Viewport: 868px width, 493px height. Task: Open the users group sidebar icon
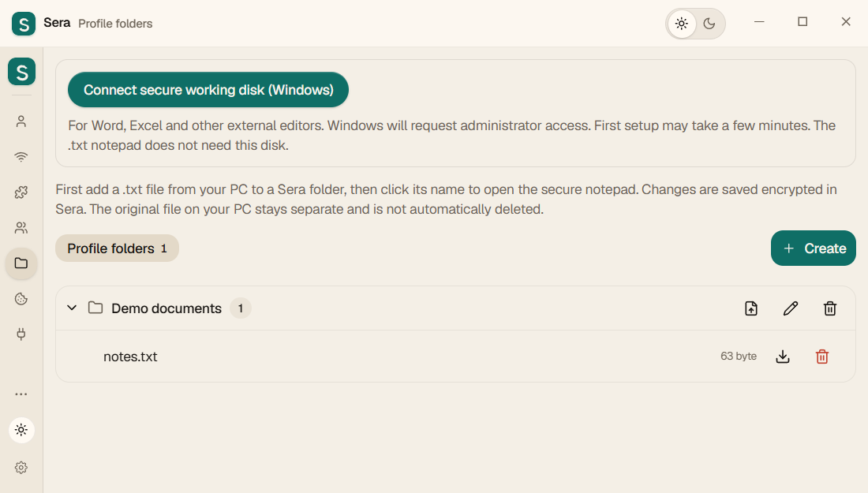click(21, 227)
